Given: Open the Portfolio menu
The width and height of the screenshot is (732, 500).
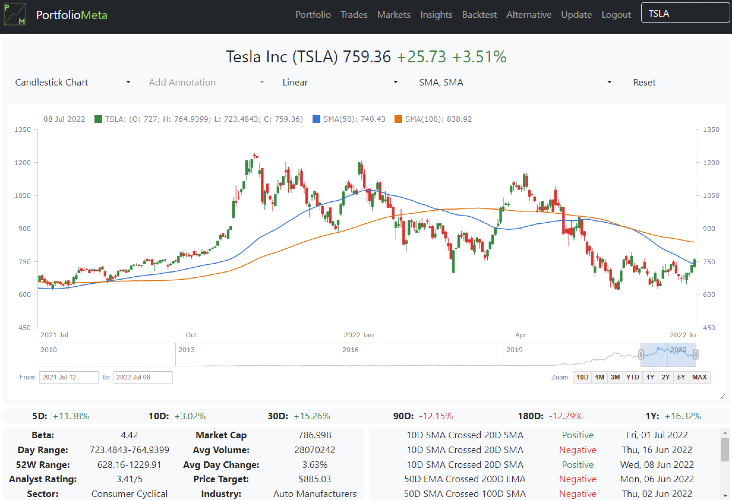Looking at the screenshot, I should pos(313,14).
